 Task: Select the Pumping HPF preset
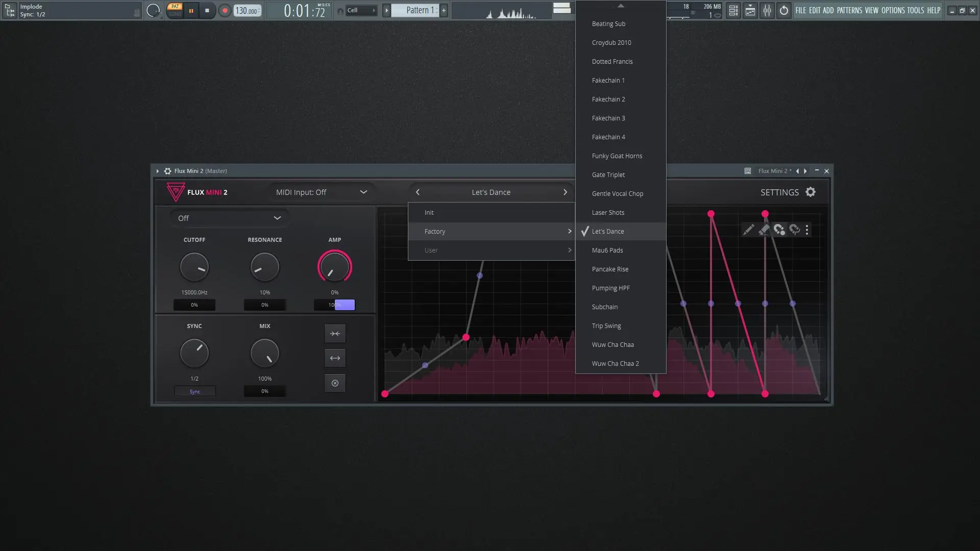click(x=610, y=288)
